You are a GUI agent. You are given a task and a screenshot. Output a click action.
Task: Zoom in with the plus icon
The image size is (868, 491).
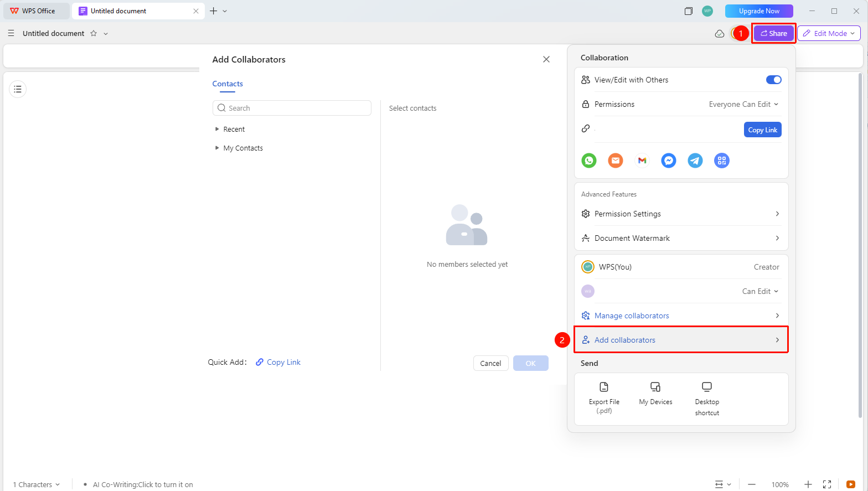[x=808, y=484]
